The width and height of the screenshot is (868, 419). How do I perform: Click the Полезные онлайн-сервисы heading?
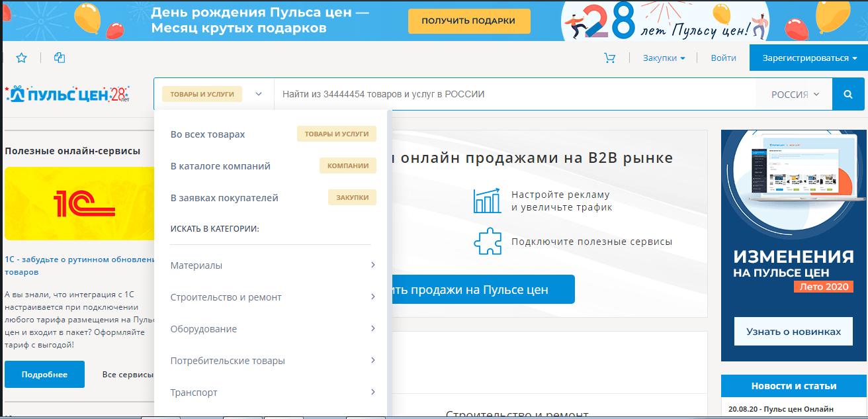72,151
